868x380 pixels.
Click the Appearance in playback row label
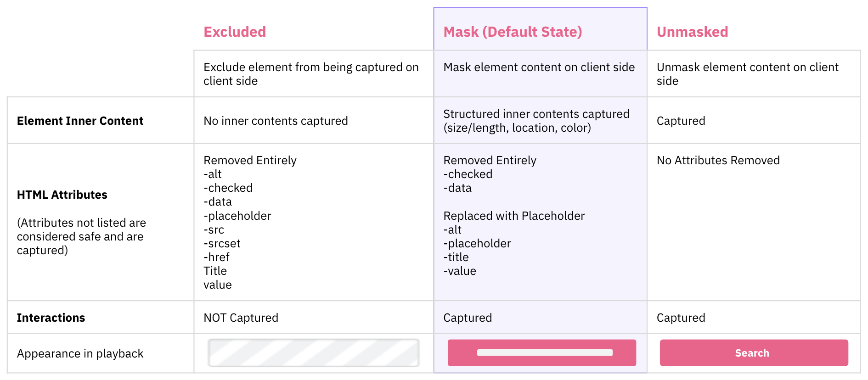point(80,353)
